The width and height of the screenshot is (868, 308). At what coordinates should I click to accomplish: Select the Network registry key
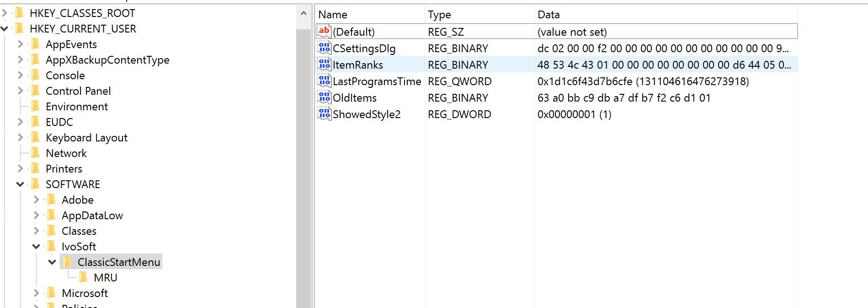(66, 153)
